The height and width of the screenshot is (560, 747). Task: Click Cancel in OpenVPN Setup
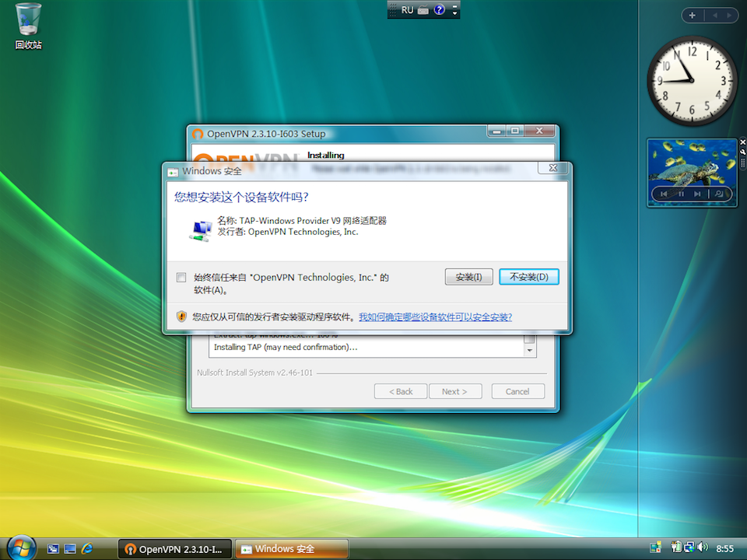coord(517,391)
